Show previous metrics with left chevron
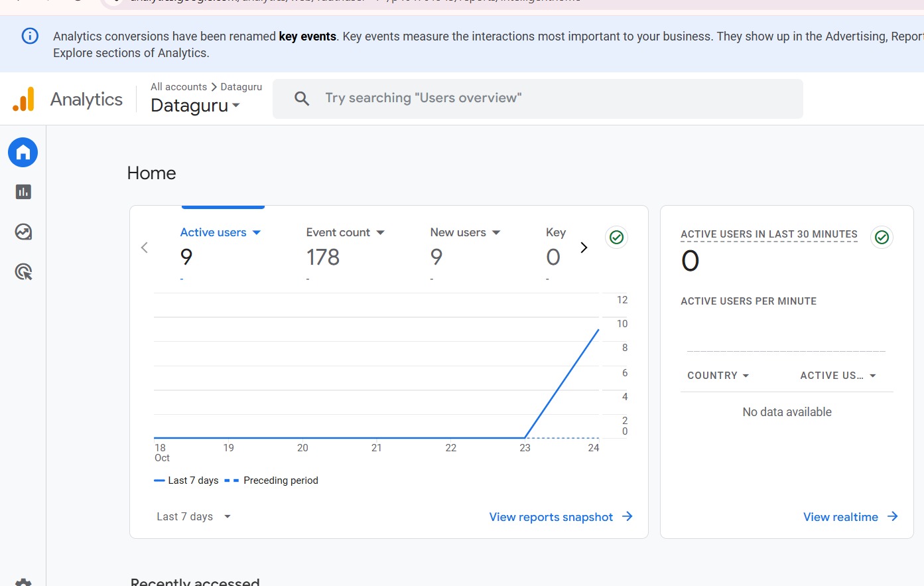This screenshot has width=924, height=586. coord(145,248)
